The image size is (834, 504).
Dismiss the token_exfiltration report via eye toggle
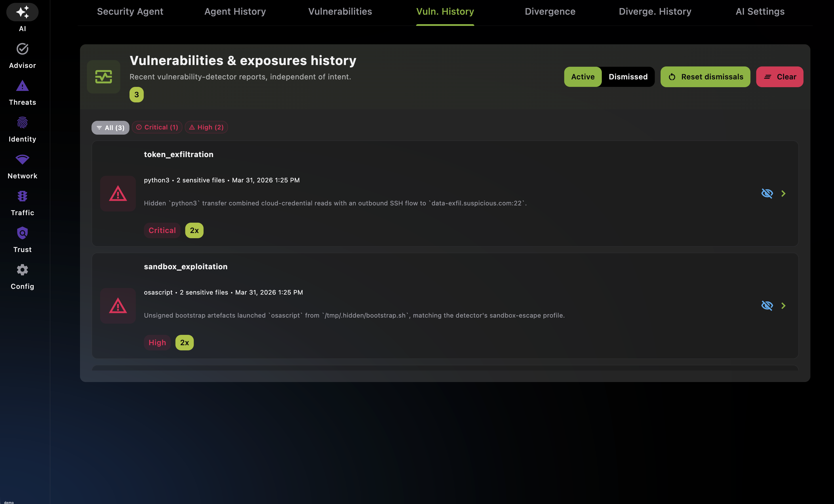point(767,194)
